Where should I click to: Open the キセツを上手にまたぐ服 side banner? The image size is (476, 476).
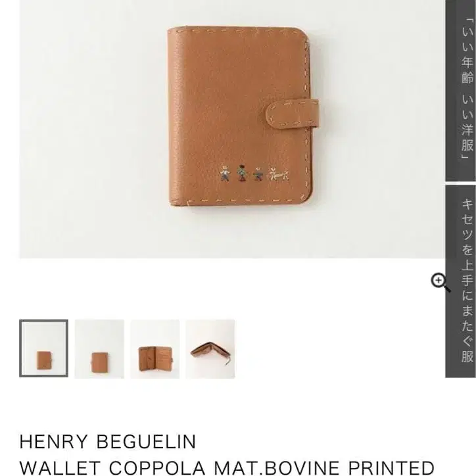tap(460, 281)
